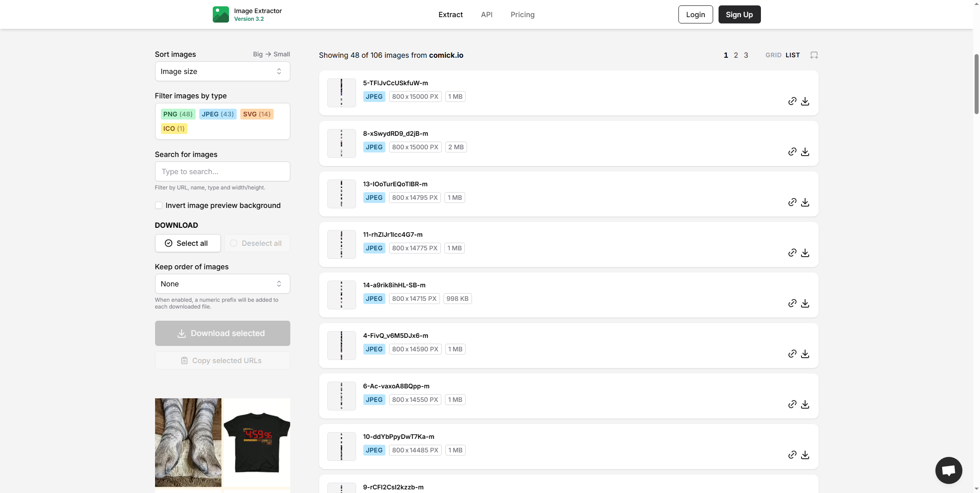The image size is (980, 493).
Task: Download the 13-IOoTurEQoTIBR-m image
Action: pos(805,202)
